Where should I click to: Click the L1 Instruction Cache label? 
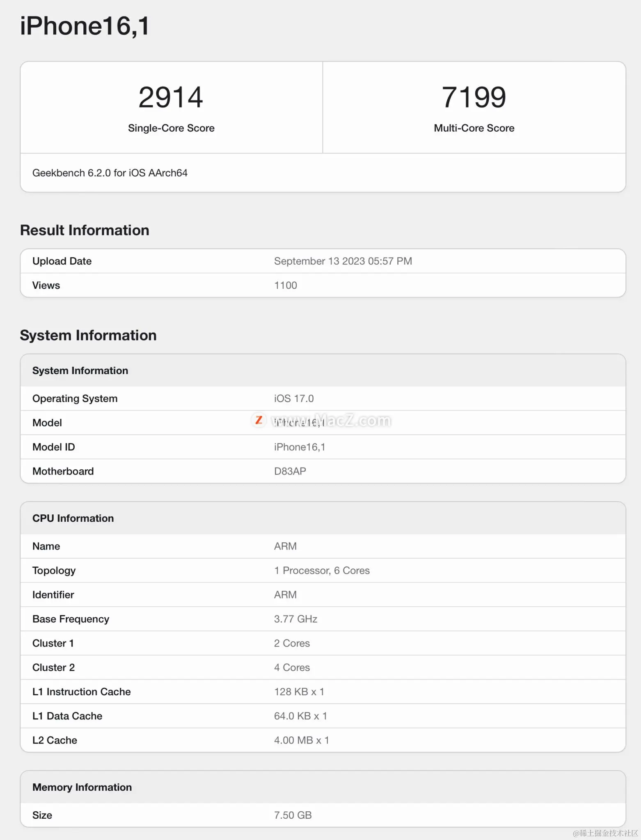tap(82, 692)
